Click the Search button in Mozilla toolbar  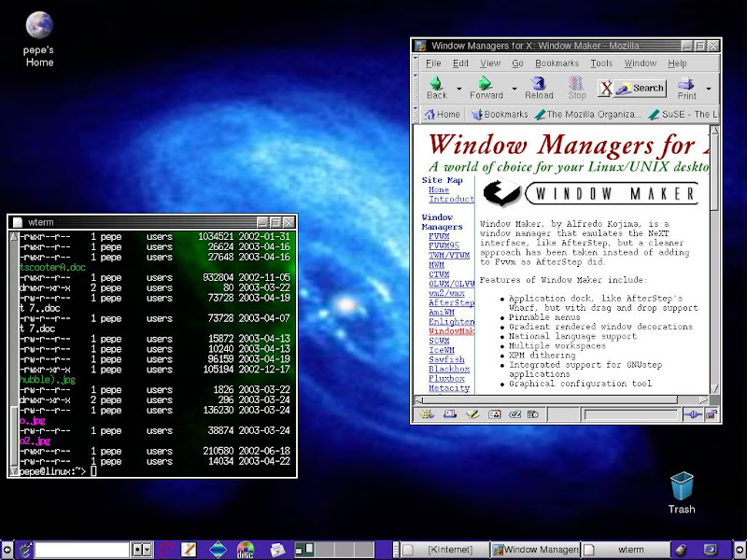(x=640, y=88)
